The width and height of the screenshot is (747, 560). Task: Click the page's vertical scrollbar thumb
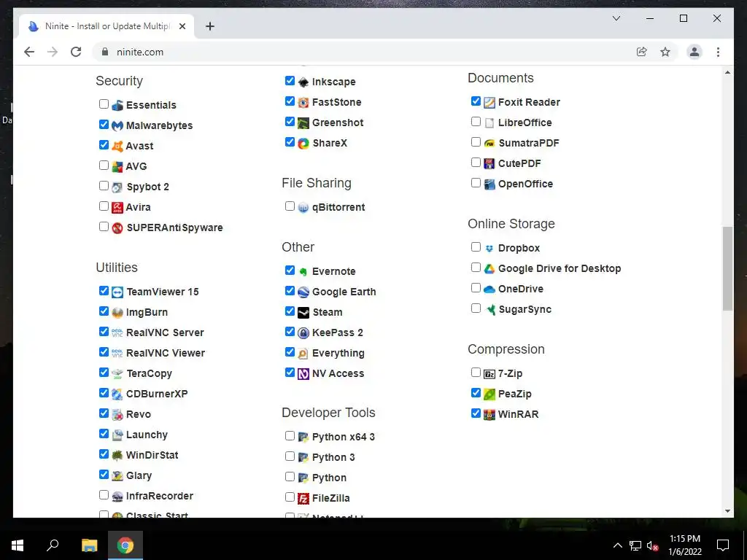(727, 269)
